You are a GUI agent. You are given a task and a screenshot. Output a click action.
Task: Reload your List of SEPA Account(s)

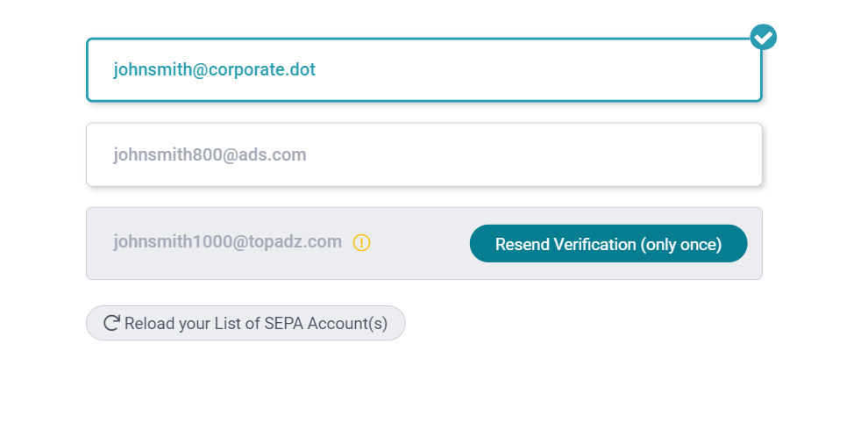(245, 323)
